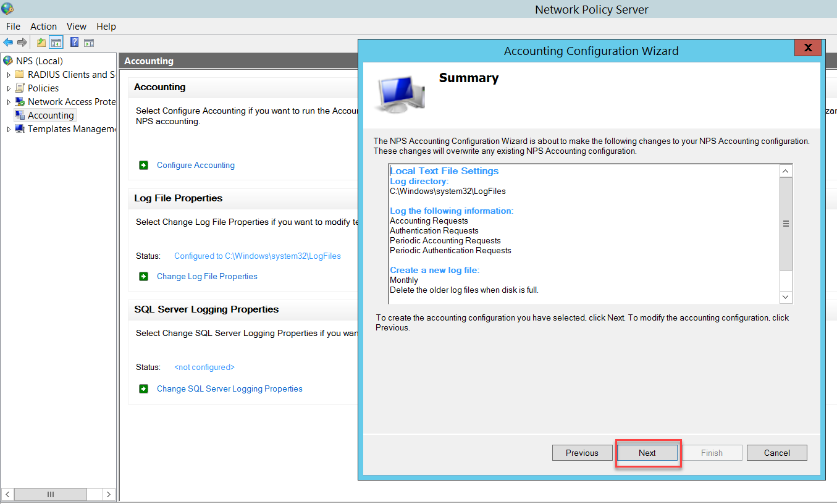The image size is (837, 504).
Task: Click Cancel in the wizard
Action: tap(777, 453)
